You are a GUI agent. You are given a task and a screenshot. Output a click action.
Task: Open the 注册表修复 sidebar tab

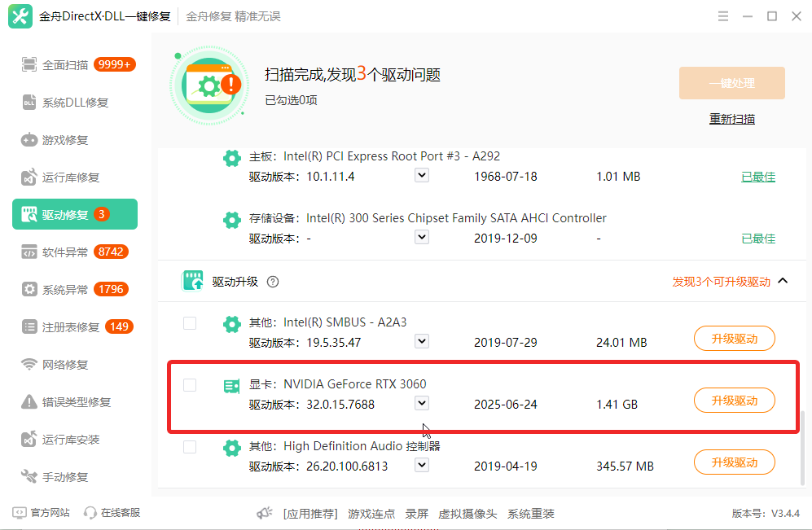pos(70,327)
